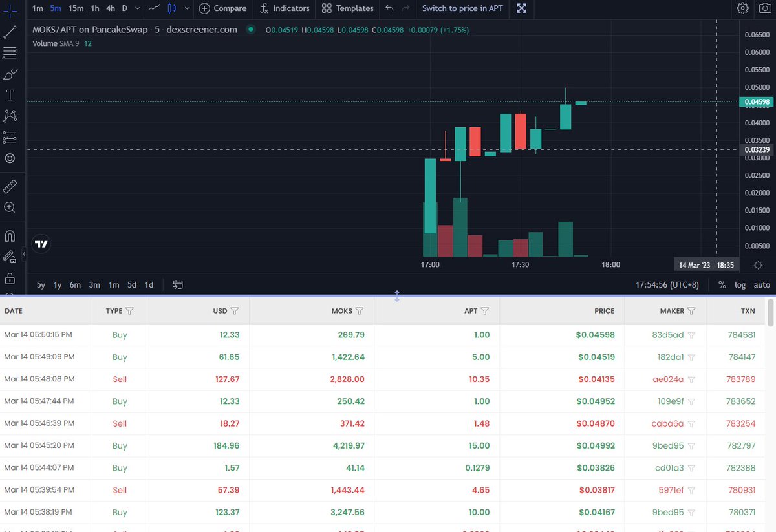Viewport: 776px width, 532px height.
Task: Open the Emoji stickers tool
Action: click(10, 158)
